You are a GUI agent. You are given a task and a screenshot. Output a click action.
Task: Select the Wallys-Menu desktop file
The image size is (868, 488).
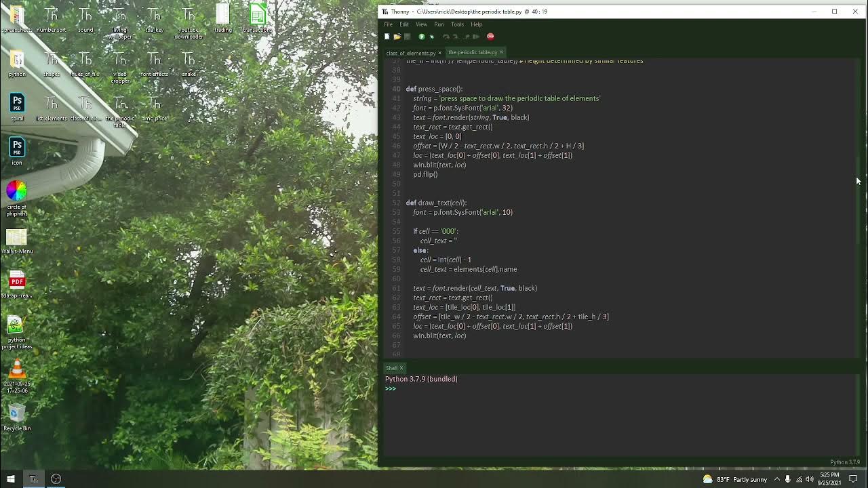(x=17, y=241)
